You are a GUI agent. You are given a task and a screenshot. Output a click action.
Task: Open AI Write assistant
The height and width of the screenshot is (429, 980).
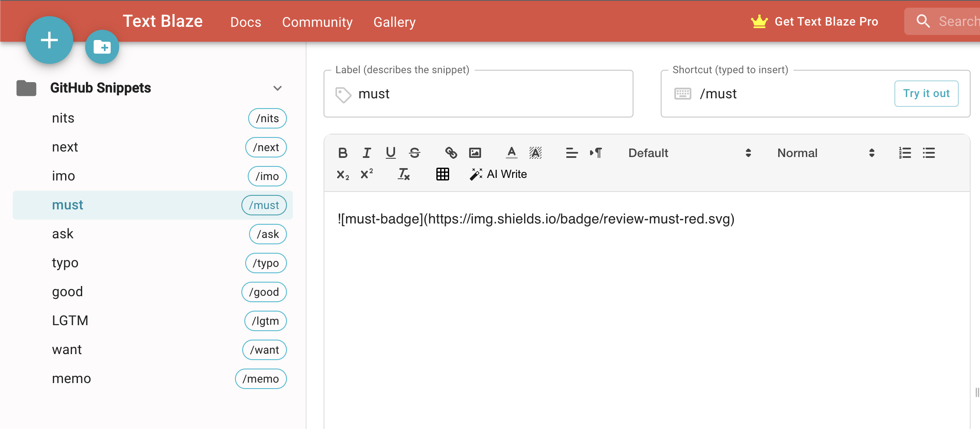coord(498,174)
